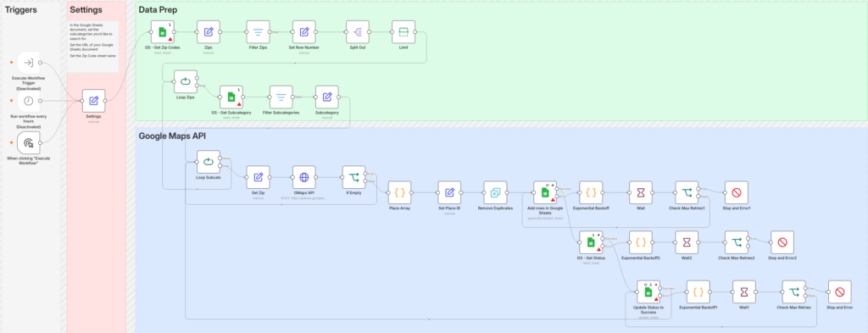
Task: Click the 'Add rows in Google Sheets' label
Action: pos(545,210)
